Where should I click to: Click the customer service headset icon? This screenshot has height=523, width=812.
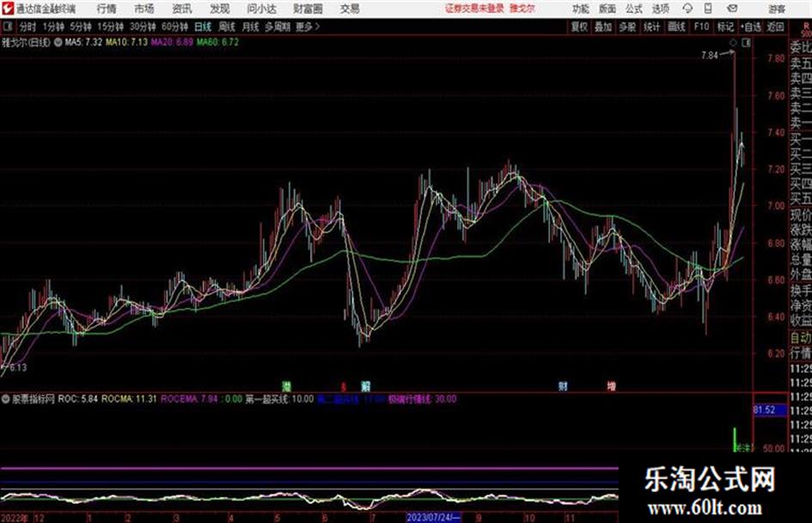[x=687, y=9]
